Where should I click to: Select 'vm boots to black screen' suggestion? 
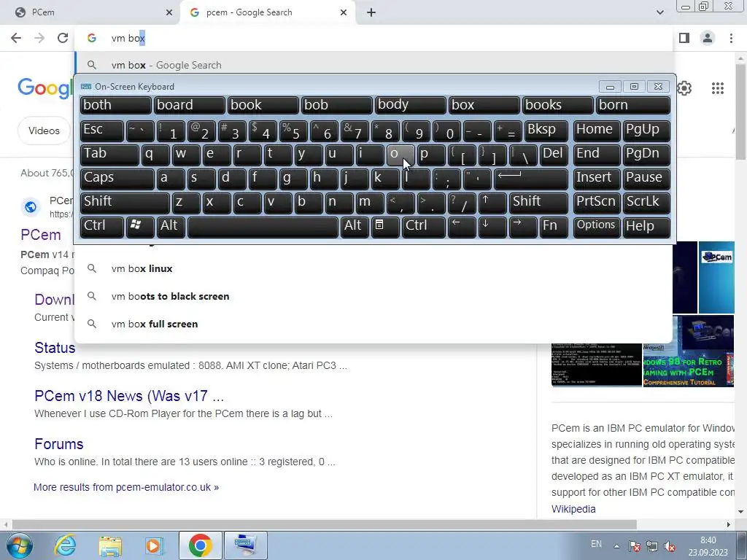pos(374,296)
